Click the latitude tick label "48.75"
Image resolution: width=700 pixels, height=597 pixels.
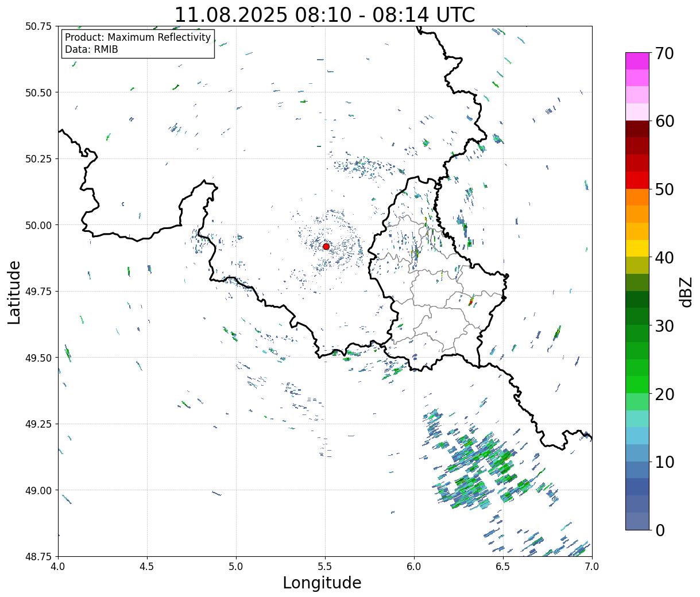click(38, 557)
